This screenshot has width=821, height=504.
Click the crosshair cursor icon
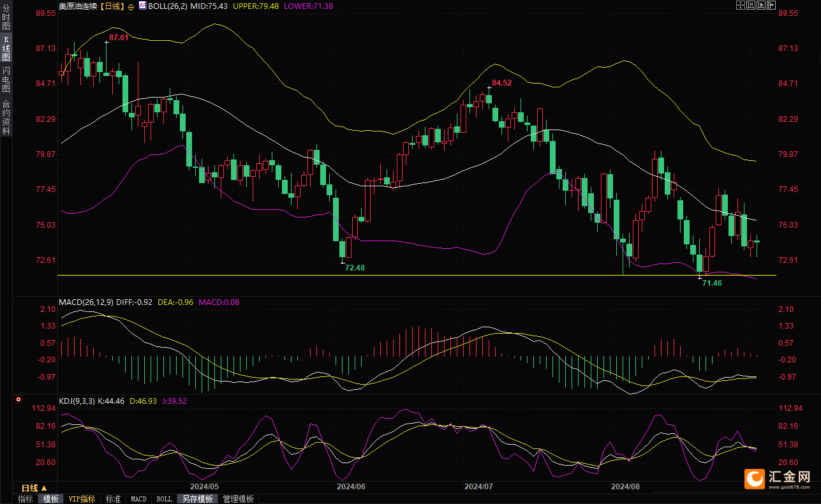741,5
